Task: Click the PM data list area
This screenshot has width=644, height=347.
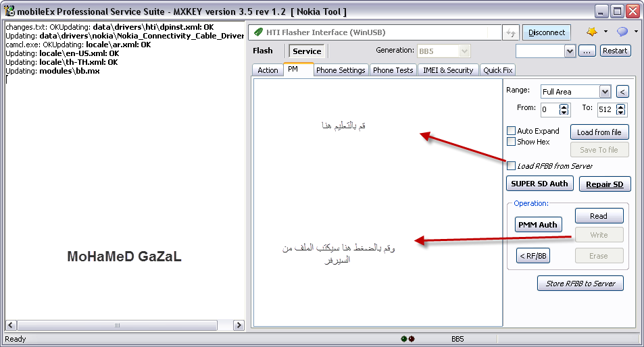Action: (x=378, y=203)
